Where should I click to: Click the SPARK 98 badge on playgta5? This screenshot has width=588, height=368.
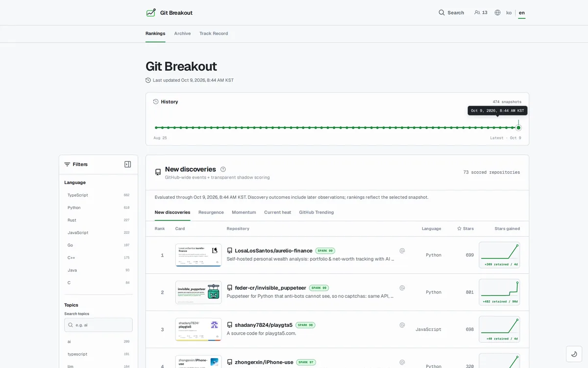click(x=305, y=325)
